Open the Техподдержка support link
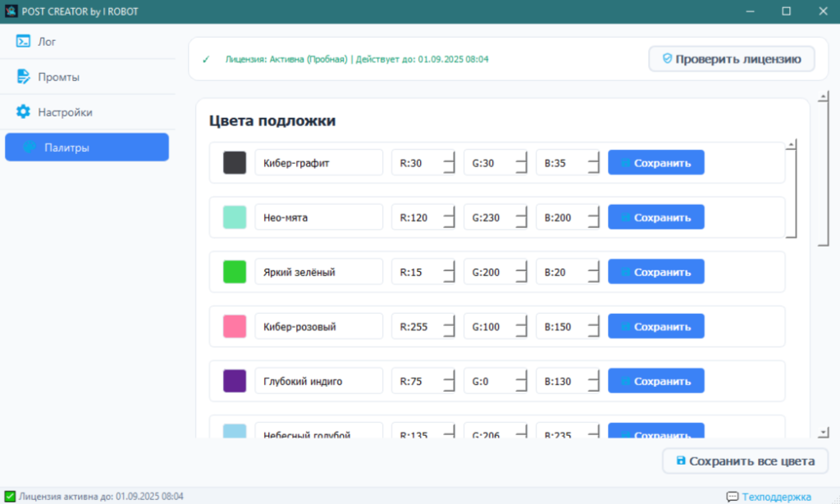 [x=776, y=497]
